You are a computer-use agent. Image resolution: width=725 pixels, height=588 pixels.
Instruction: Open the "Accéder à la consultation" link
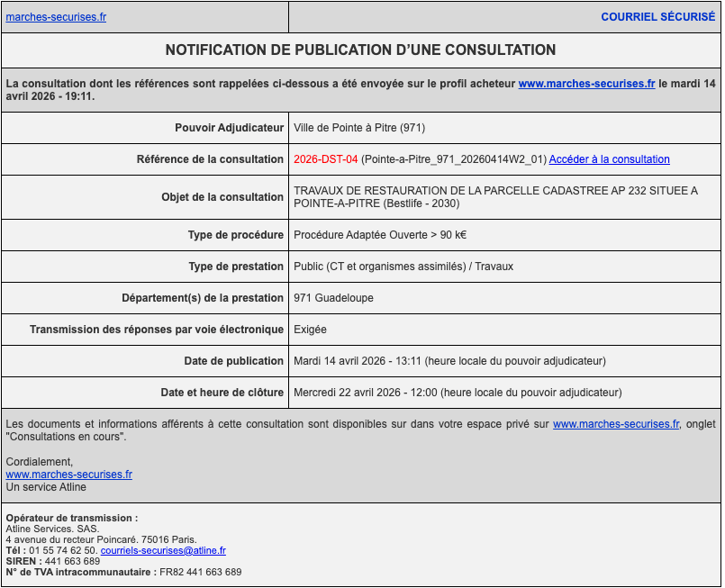(609, 159)
